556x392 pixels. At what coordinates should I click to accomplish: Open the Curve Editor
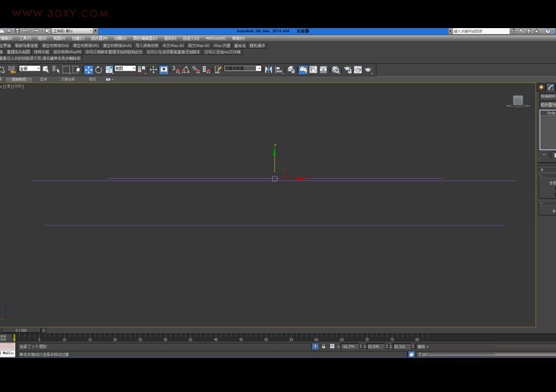coord(313,70)
